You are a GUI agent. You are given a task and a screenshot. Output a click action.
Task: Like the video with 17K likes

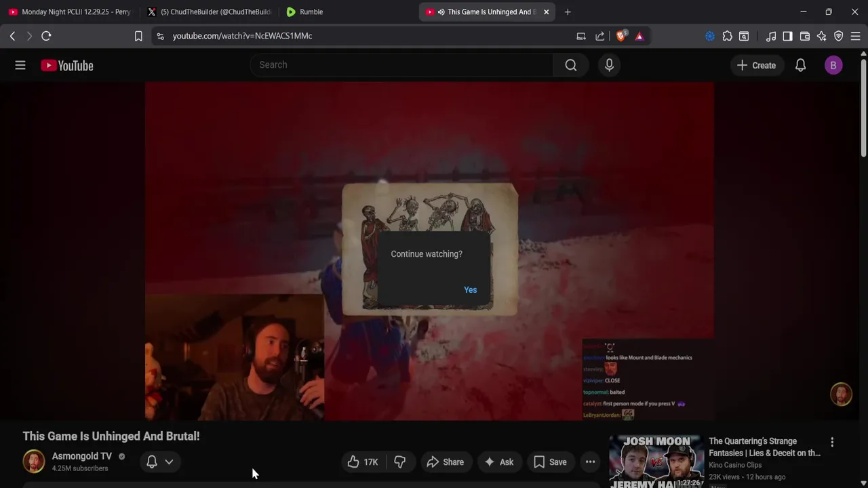363,462
